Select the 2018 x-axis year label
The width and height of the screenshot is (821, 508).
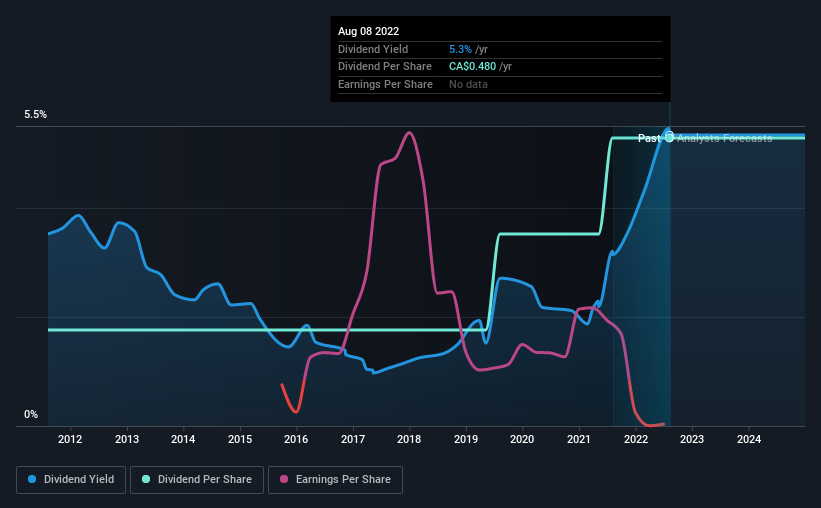(409, 439)
